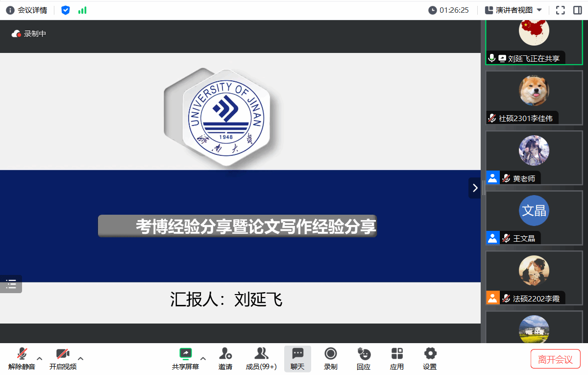This screenshot has width=588, height=375.
Task: Open the 演讲者视图 view dropdown
Action: tap(513, 10)
